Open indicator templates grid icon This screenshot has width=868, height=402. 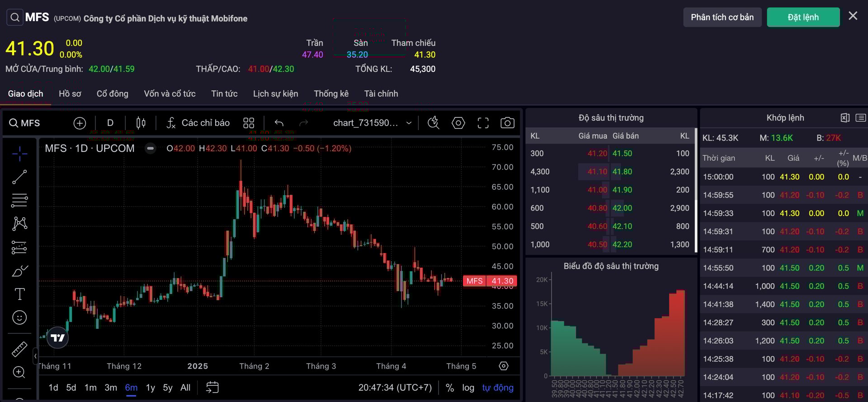249,123
